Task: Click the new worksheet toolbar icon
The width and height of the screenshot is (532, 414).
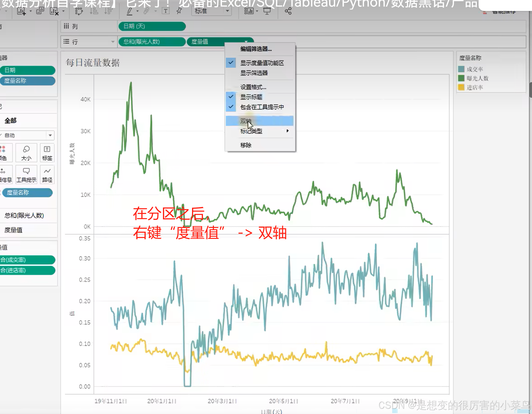Action: (x=21, y=11)
